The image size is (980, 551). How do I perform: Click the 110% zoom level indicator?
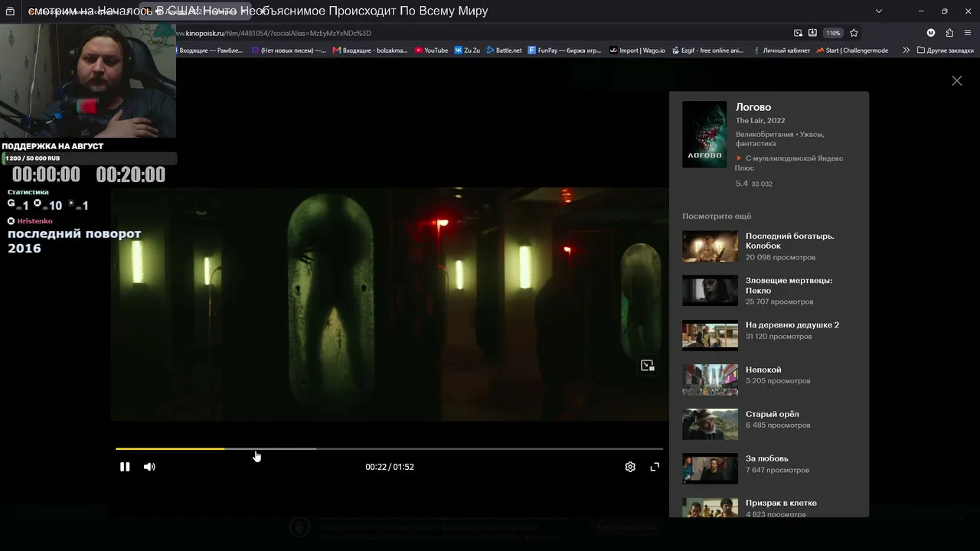coord(833,33)
